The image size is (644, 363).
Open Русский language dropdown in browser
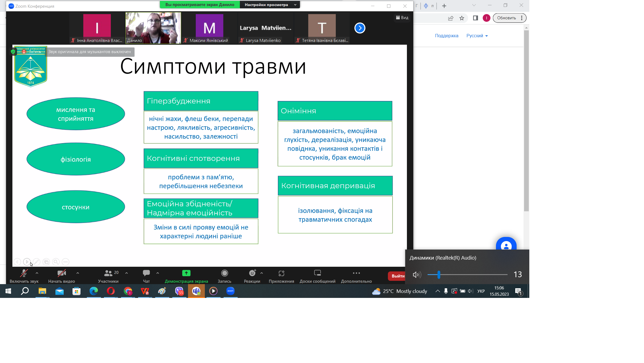click(x=477, y=36)
